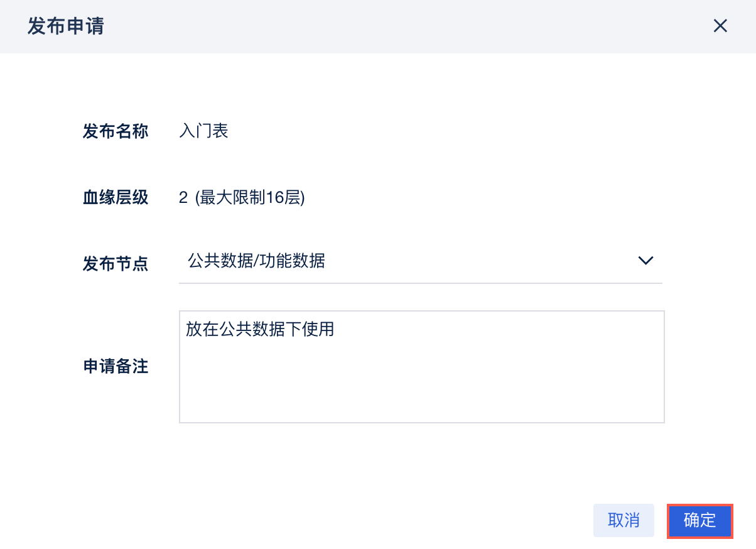This screenshot has width=756, height=549.
Task: Expand the 发布节点 dropdown chevron arrow
Action: [645, 261]
